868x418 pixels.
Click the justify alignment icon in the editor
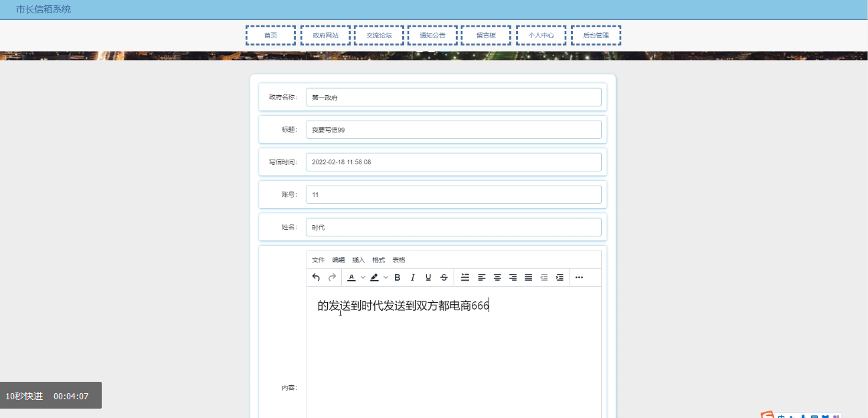click(528, 277)
